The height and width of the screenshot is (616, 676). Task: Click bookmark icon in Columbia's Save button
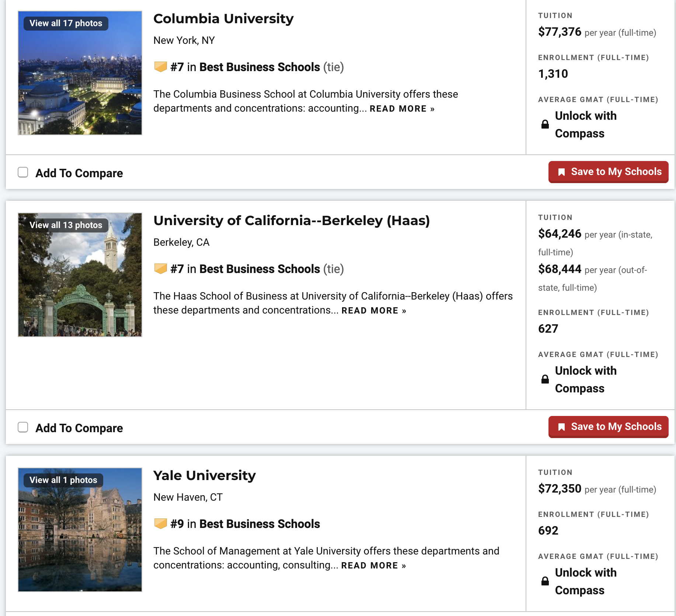[x=561, y=172]
